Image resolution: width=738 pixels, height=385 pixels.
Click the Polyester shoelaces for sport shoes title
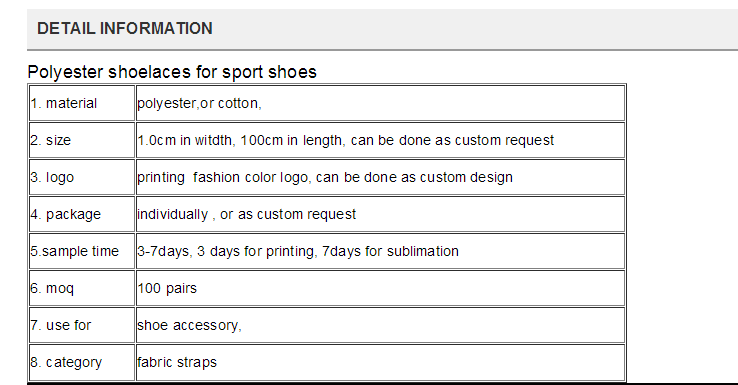click(x=172, y=72)
